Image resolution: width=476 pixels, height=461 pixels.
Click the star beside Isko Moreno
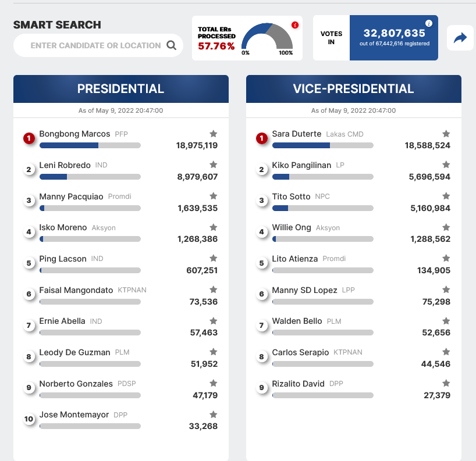pyautogui.click(x=214, y=227)
